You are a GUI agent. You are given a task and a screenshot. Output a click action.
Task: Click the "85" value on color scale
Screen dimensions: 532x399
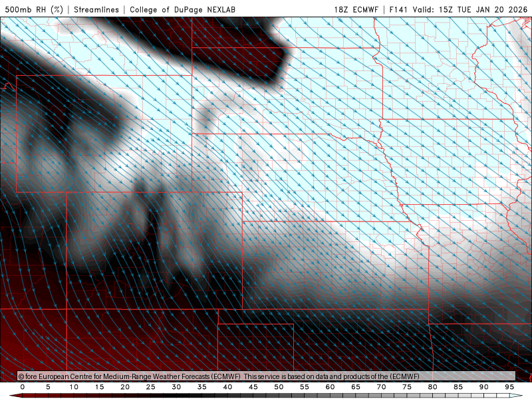458,387
